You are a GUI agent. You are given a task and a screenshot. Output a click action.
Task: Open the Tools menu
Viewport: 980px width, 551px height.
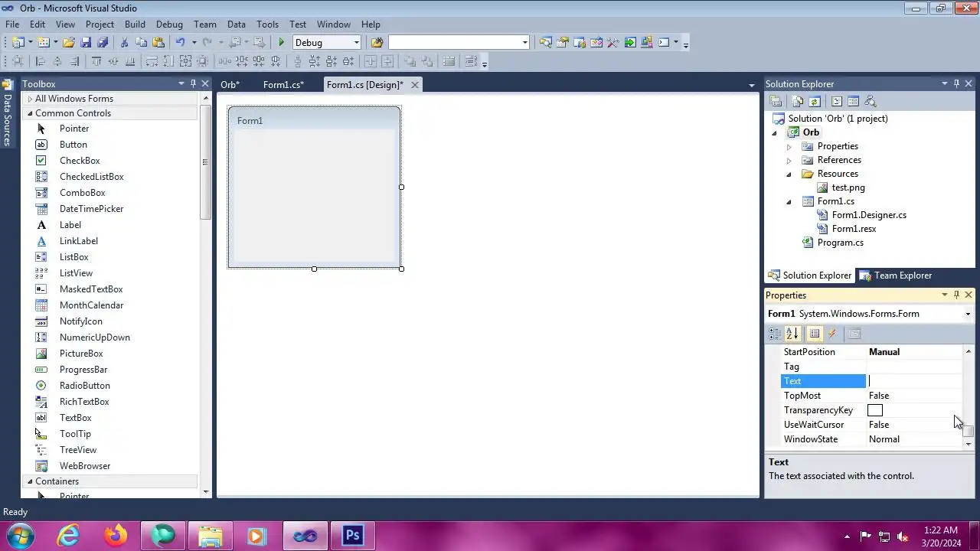pos(267,24)
